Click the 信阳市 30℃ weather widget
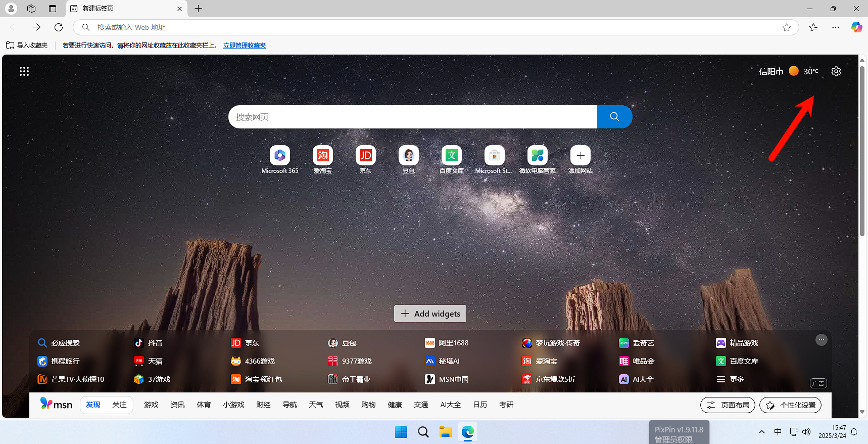Screen dimensions: 868x444 coord(788,71)
